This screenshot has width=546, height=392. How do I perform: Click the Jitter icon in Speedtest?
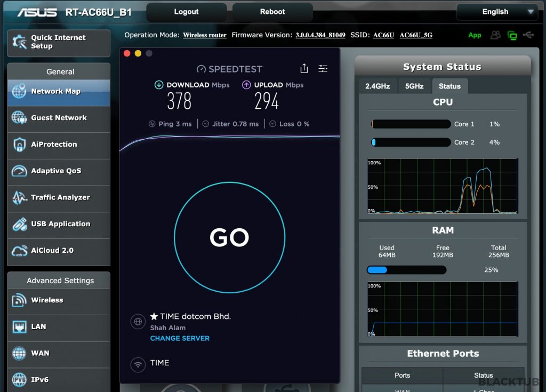205,124
